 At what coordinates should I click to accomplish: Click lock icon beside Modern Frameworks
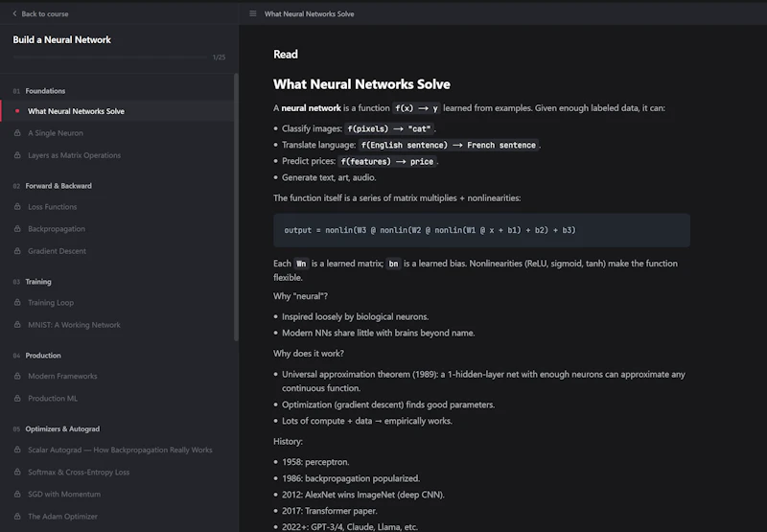[17, 376]
